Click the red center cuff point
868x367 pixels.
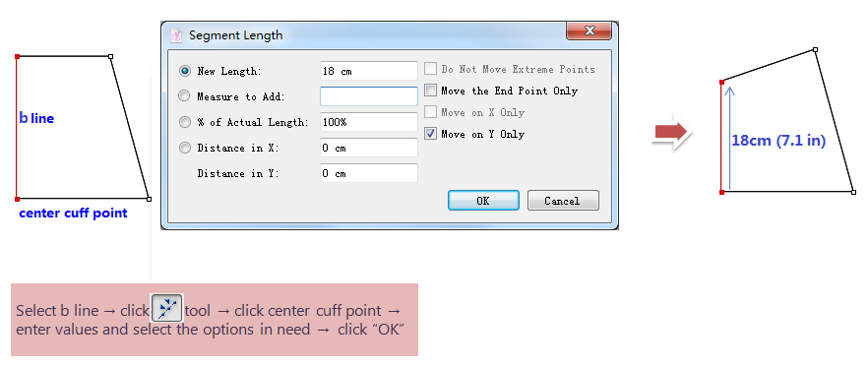coord(17,199)
